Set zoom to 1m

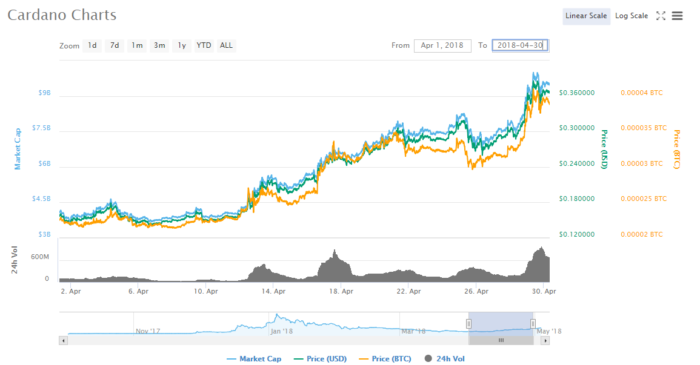pos(137,46)
